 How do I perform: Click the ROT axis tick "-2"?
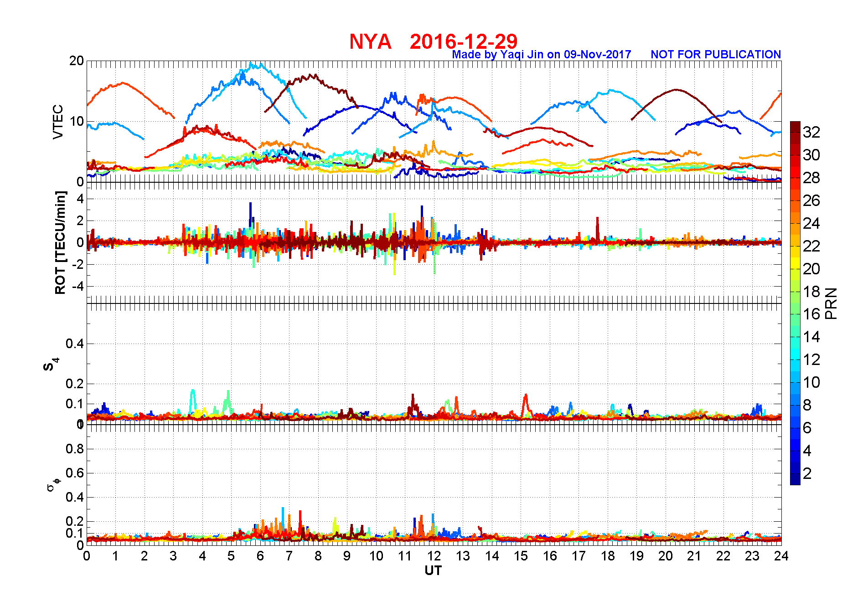77,265
